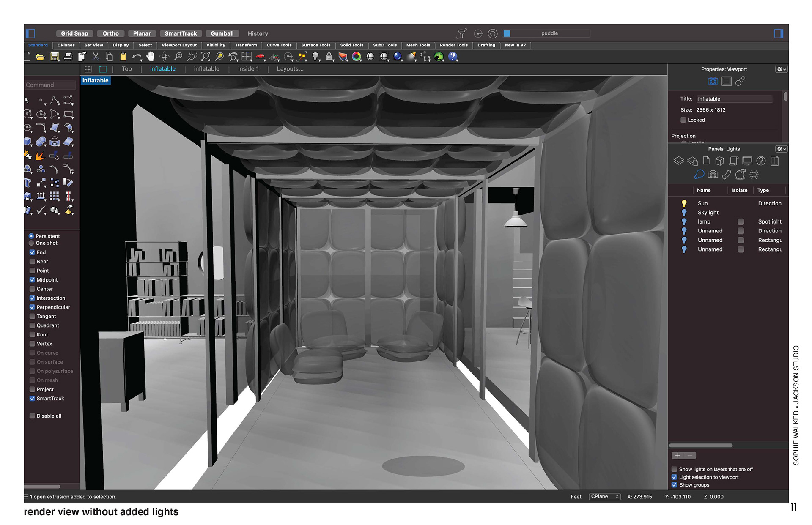Viewport: 812px width, 525px height.
Task: Click the color wheel toolbar icon
Action: tap(357, 57)
